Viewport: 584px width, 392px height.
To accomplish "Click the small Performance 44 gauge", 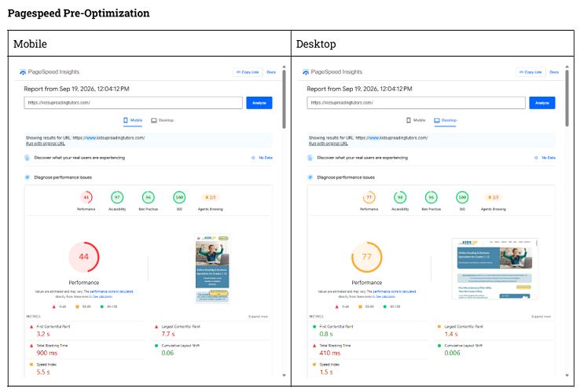I will 86,197.
